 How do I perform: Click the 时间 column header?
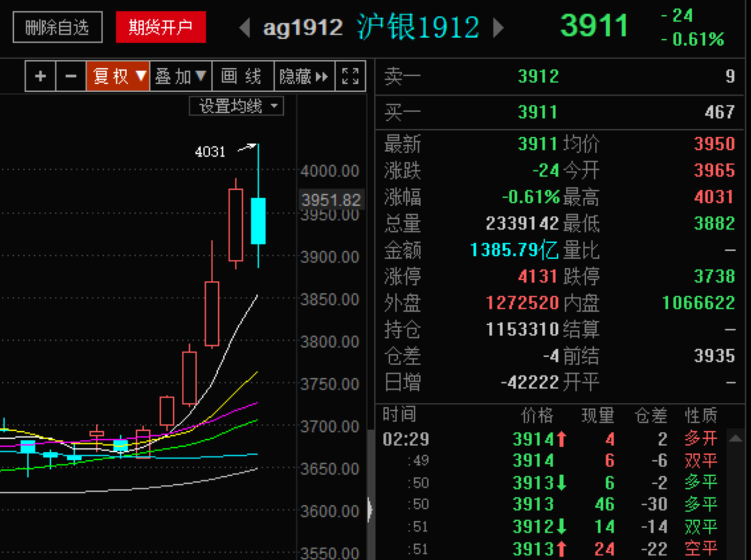[x=399, y=415]
